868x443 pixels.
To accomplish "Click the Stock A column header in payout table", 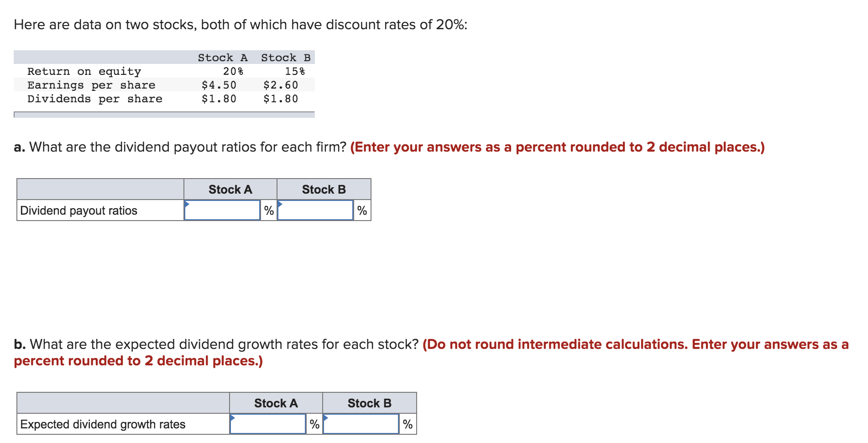I will tap(230, 189).
